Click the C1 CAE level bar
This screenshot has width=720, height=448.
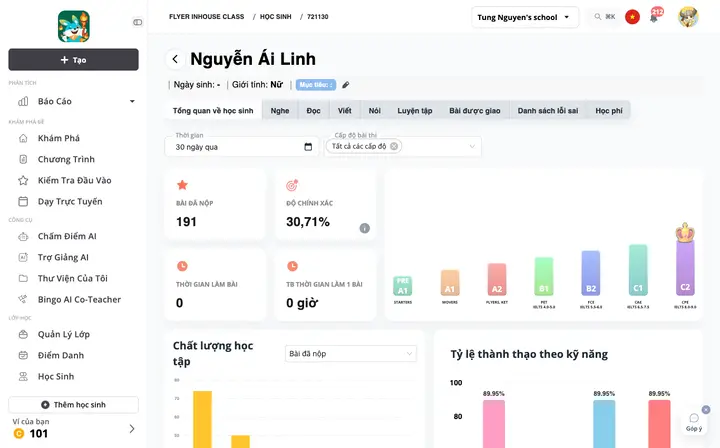(638, 270)
